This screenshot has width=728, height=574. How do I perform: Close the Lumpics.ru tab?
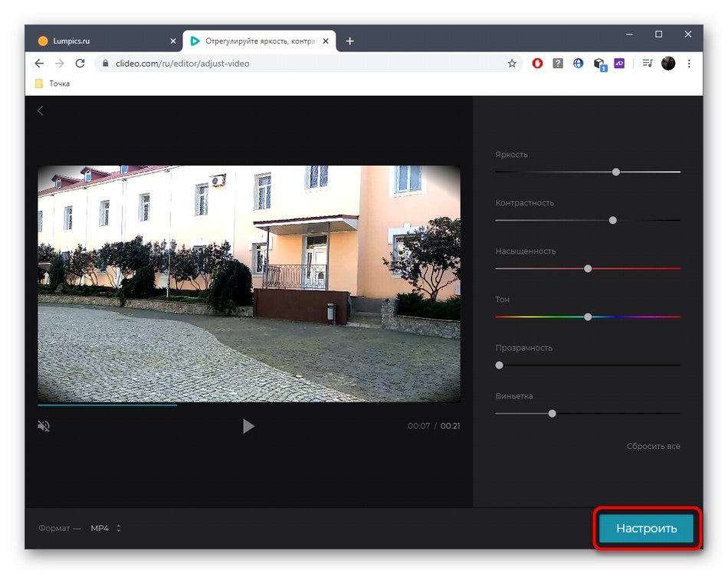172,41
